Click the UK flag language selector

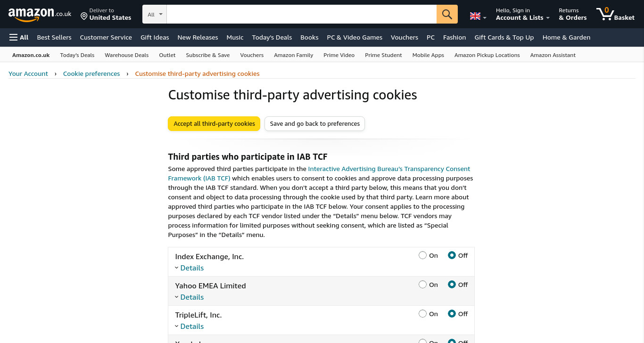(x=478, y=16)
